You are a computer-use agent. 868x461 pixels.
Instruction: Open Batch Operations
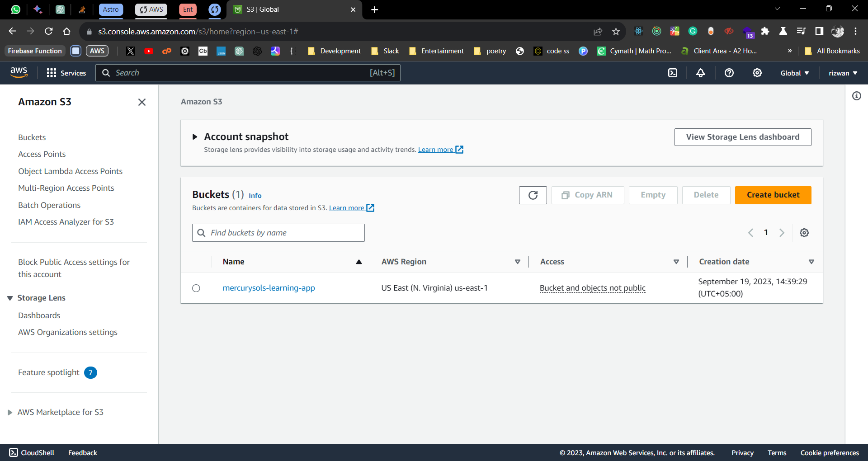[49, 205]
